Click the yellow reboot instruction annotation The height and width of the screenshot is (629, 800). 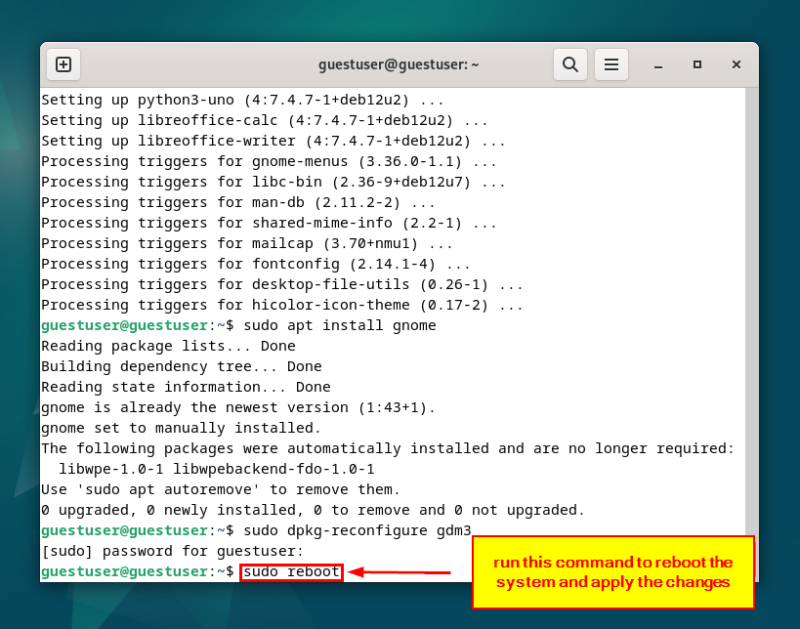click(613, 572)
